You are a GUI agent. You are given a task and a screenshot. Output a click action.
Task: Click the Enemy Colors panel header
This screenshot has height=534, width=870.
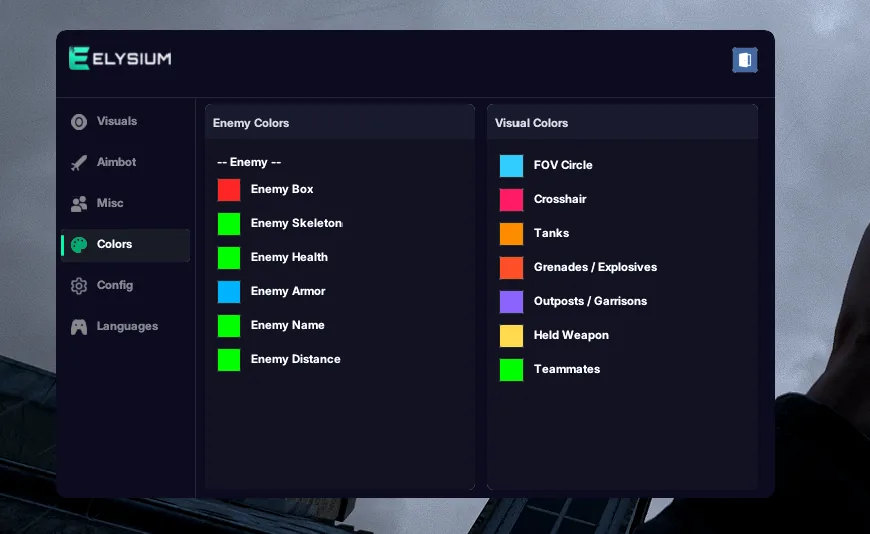coord(340,123)
